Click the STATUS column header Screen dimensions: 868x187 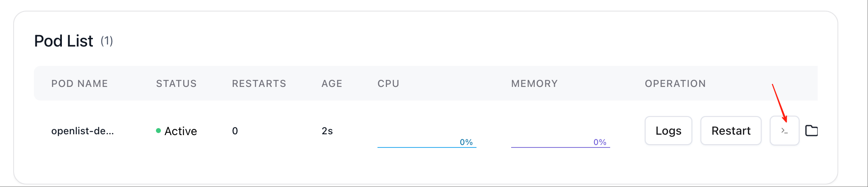176,84
